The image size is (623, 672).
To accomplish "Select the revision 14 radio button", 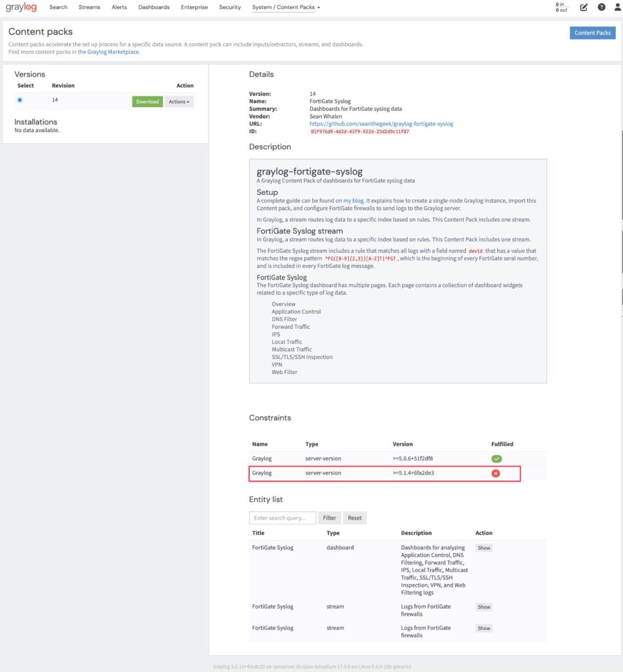I will pos(20,100).
